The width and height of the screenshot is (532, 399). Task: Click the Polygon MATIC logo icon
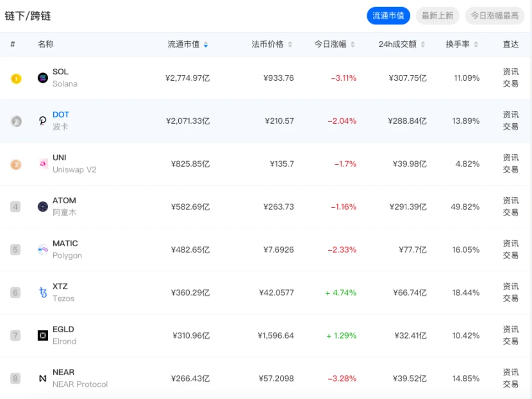43,250
